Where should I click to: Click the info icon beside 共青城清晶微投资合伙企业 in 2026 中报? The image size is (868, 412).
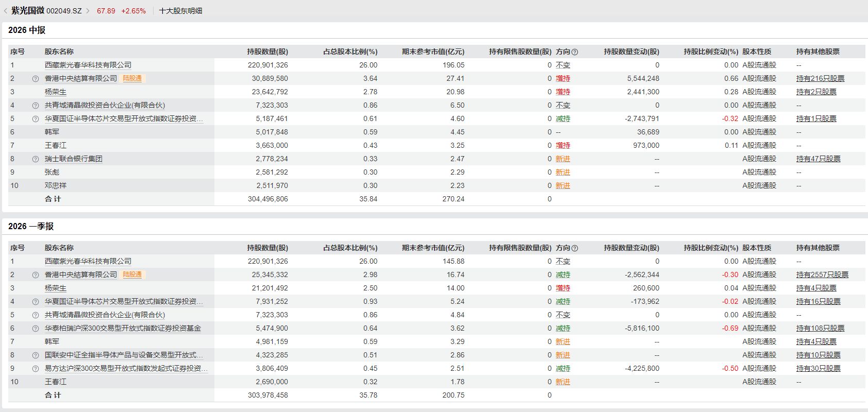pyautogui.click(x=36, y=106)
